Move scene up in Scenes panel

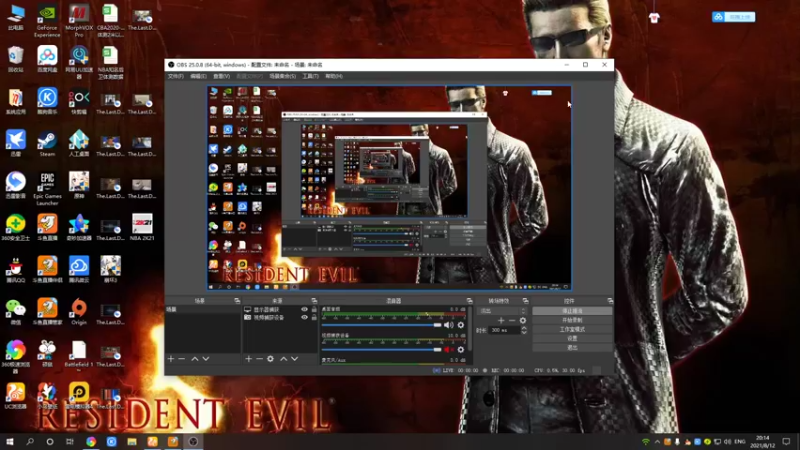coord(194,359)
